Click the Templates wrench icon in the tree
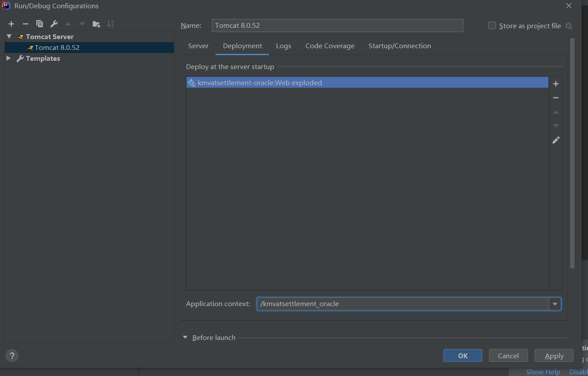This screenshot has width=588, height=376. tap(20, 58)
